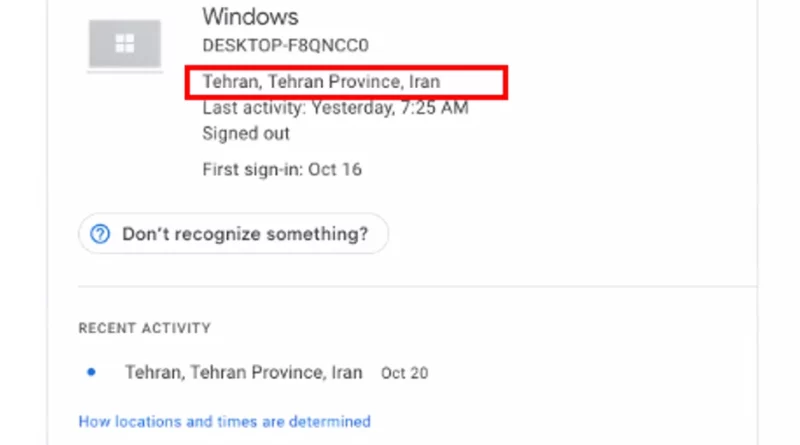Click the "First sign-in: Oct 16" text
The image size is (800, 445).
point(282,169)
